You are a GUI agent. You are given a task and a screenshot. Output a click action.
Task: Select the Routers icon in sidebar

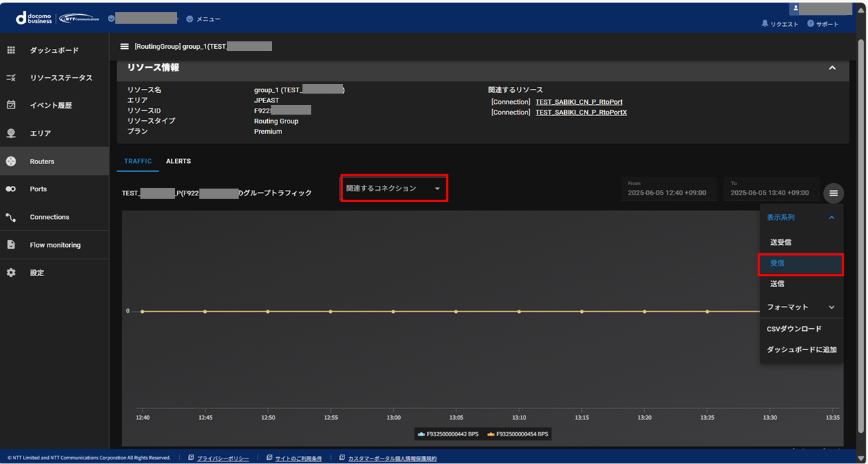click(11, 161)
